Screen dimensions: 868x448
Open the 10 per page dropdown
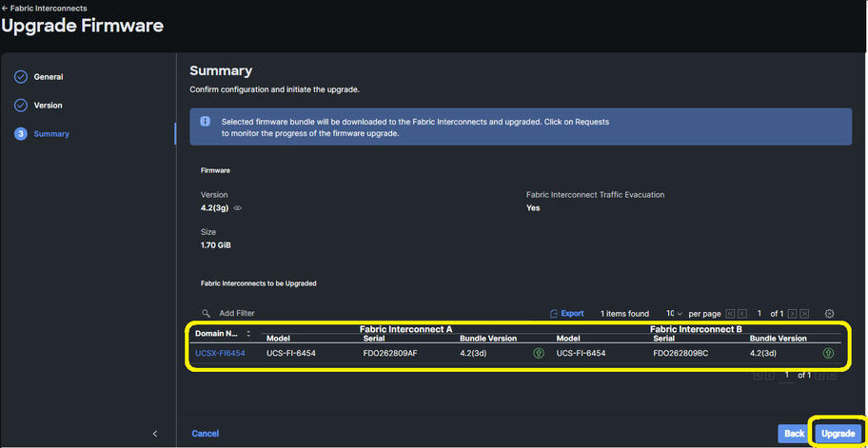[674, 314]
